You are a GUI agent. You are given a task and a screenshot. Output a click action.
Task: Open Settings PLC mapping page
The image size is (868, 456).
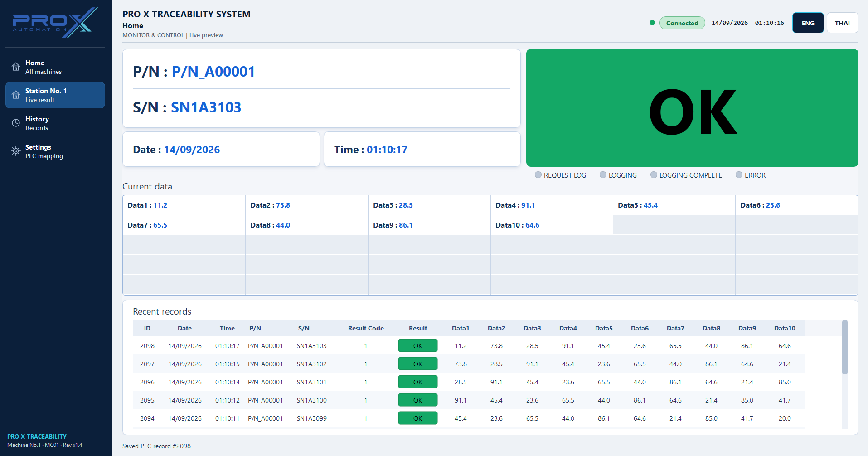tap(55, 151)
